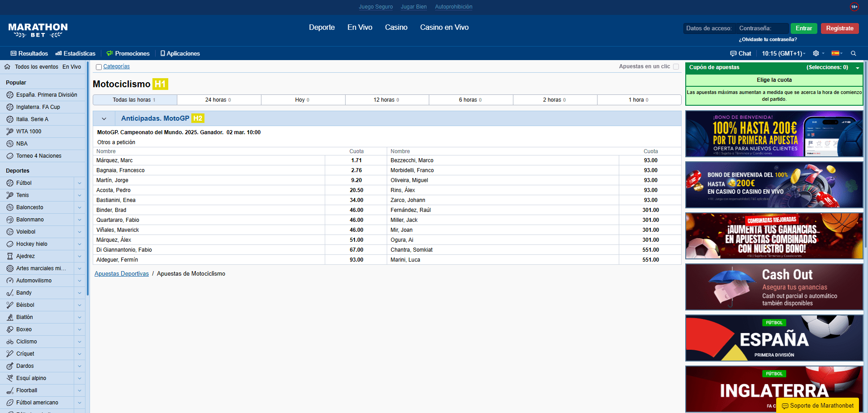Open the Casino en Vivo menu item

[444, 28]
